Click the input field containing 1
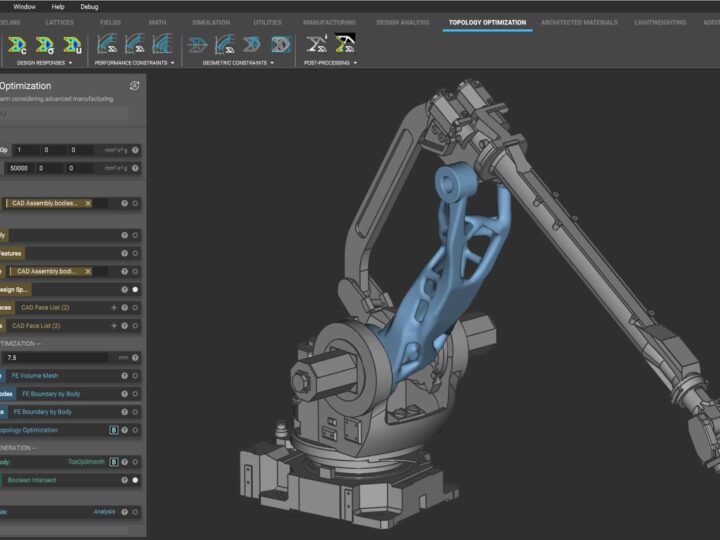Image resolution: width=720 pixels, height=540 pixels. [x=26, y=150]
